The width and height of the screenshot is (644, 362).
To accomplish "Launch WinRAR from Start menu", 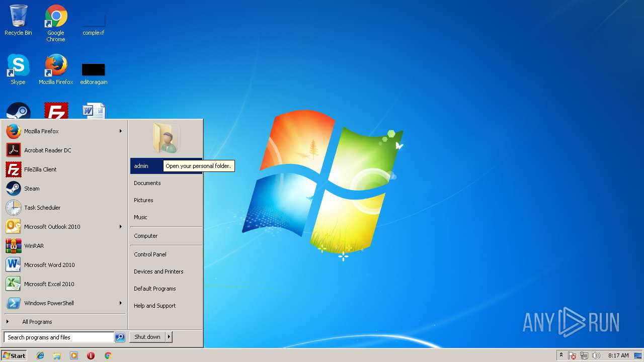I will [x=64, y=246].
